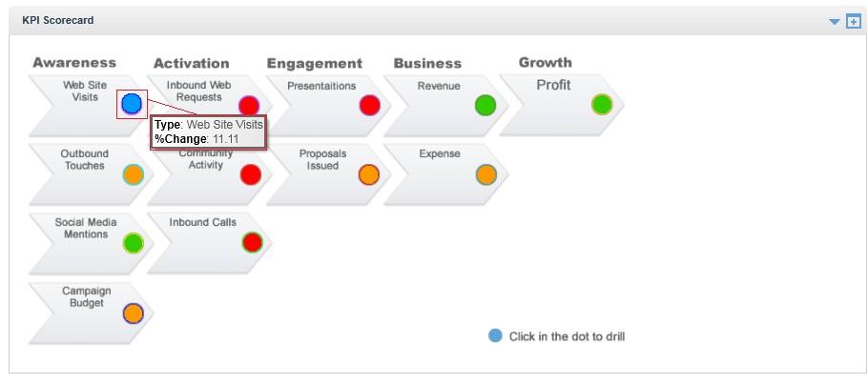The width and height of the screenshot is (868, 384).
Task: Select the green Revenue indicator dot
Action: click(x=486, y=105)
